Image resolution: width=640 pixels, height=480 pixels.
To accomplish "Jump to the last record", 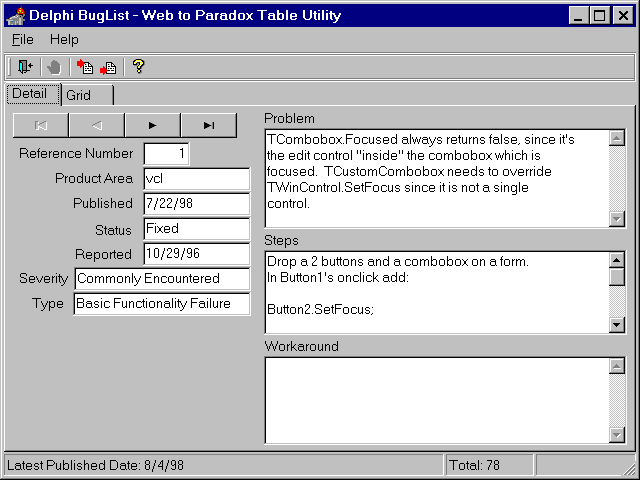I will pos(208,125).
